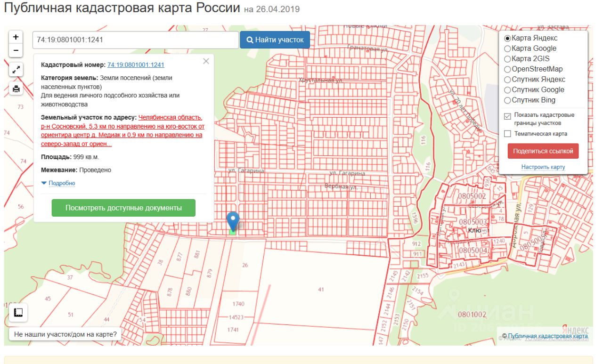The width and height of the screenshot is (603, 364).
Task: Print the map using printer icon
Action: coord(16,89)
